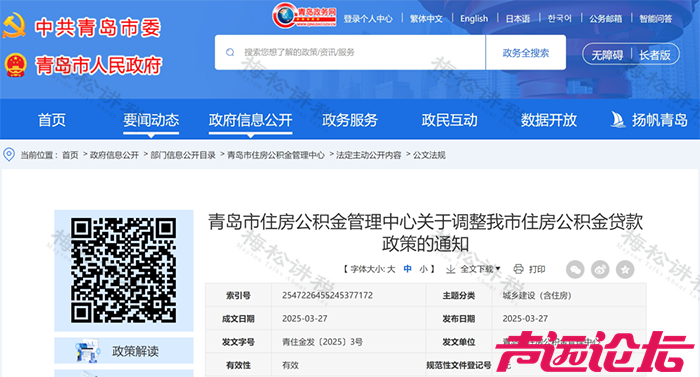Click the 主题分类 label cell
The width and height of the screenshot is (700, 377).
pyautogui.click(x=458, y=295)
